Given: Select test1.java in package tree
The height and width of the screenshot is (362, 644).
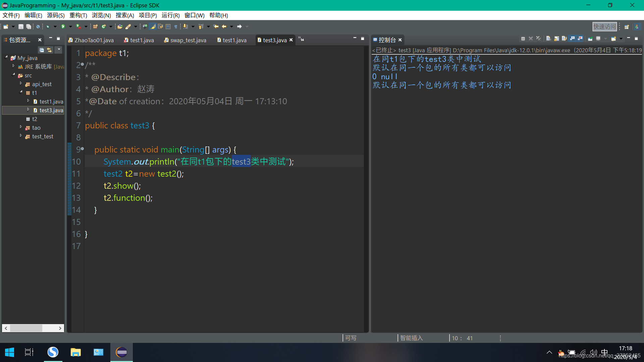Looking at the screenshot, I should pos(51,102).
